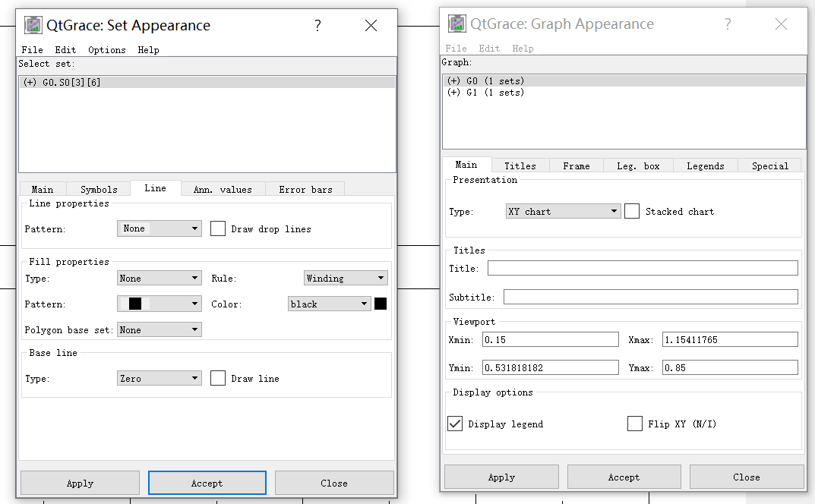The image size is (815, 504).
Task: Open the Polygon base set dropdown
Action: tap(159, 329)
